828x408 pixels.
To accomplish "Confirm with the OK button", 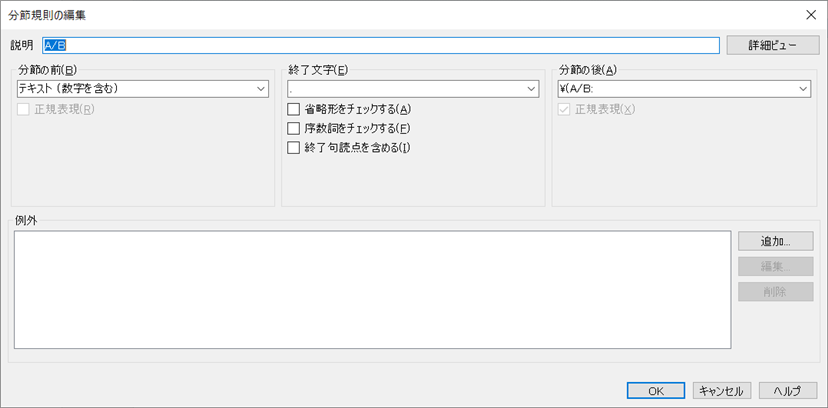I will pos(656,391).
